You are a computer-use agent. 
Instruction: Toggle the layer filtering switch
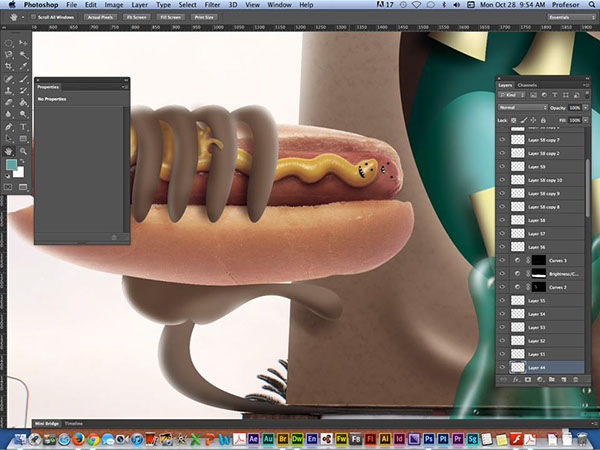[x=587, y=95]
